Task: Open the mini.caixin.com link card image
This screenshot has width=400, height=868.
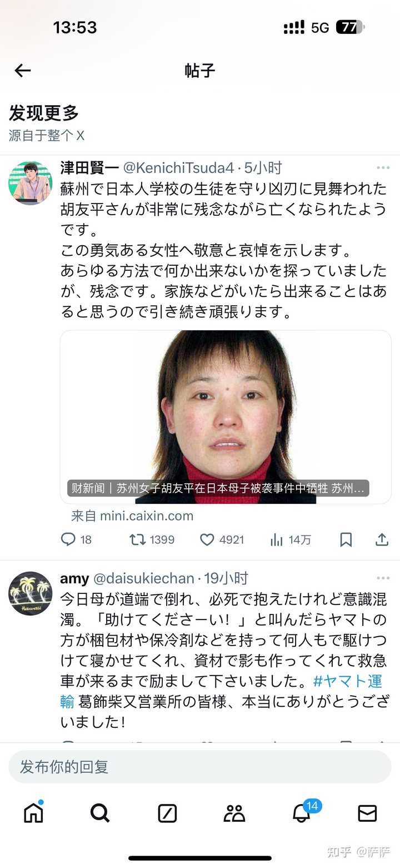Action: pyautogui.click(x=226, y=417)
